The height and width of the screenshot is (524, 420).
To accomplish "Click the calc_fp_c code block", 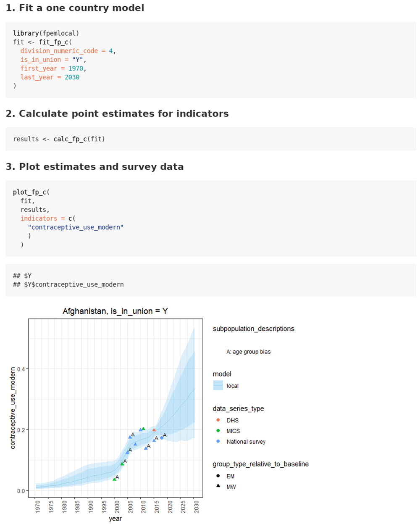I will (211, 139).
